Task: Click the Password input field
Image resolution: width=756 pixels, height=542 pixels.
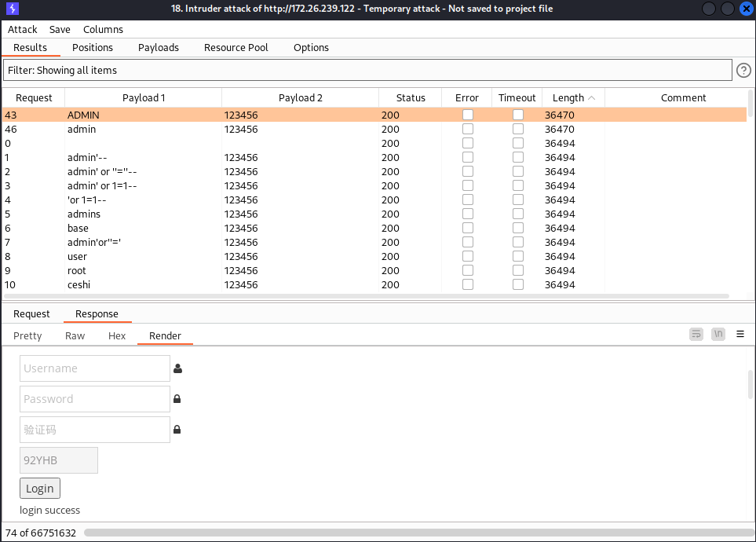Action: (95, 399)
